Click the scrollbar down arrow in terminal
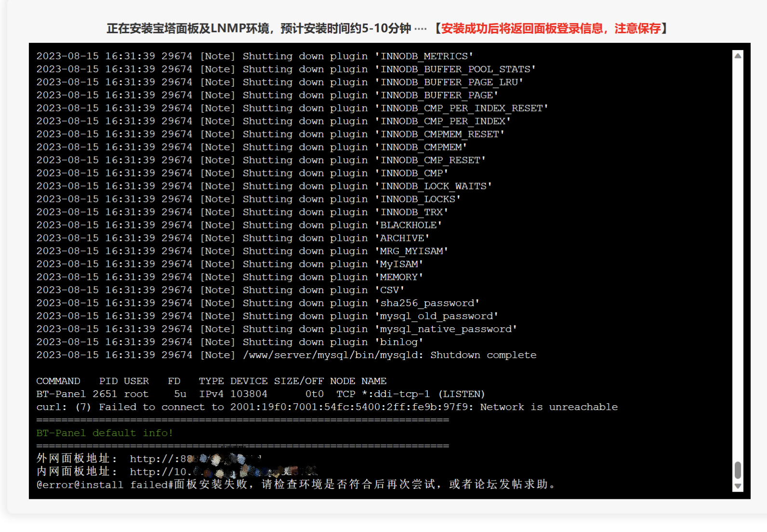Screen dimensions: 767x532 tap(738, 486)
